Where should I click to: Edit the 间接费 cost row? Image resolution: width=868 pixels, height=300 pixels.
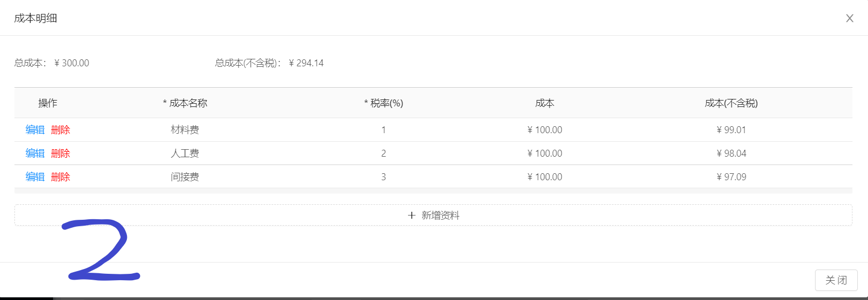pos(35,177)
